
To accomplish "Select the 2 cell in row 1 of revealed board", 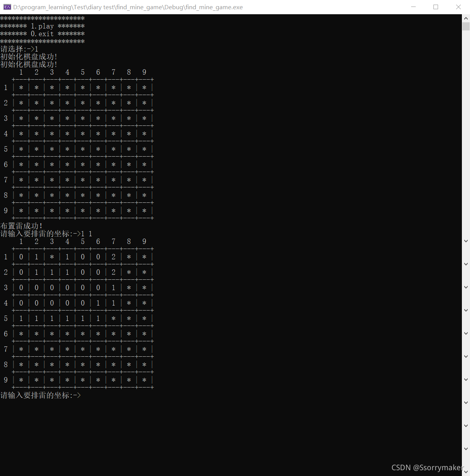I will click(x=114, y=257).
